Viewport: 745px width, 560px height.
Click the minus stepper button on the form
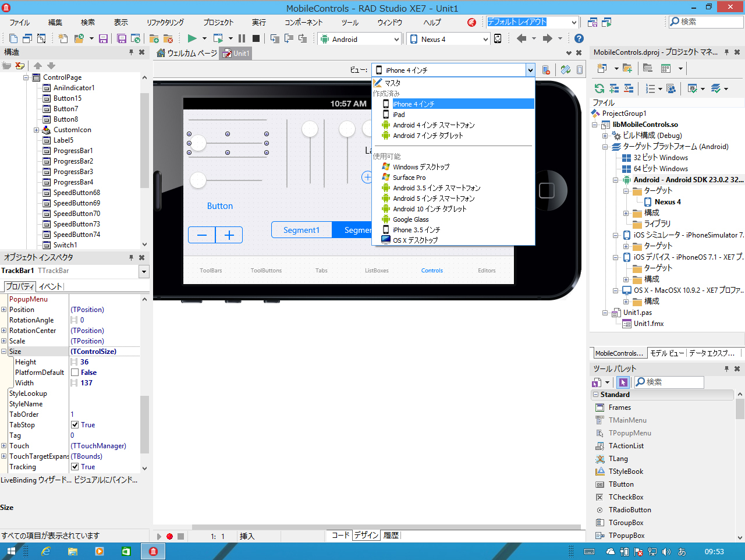tap(202, 235)
